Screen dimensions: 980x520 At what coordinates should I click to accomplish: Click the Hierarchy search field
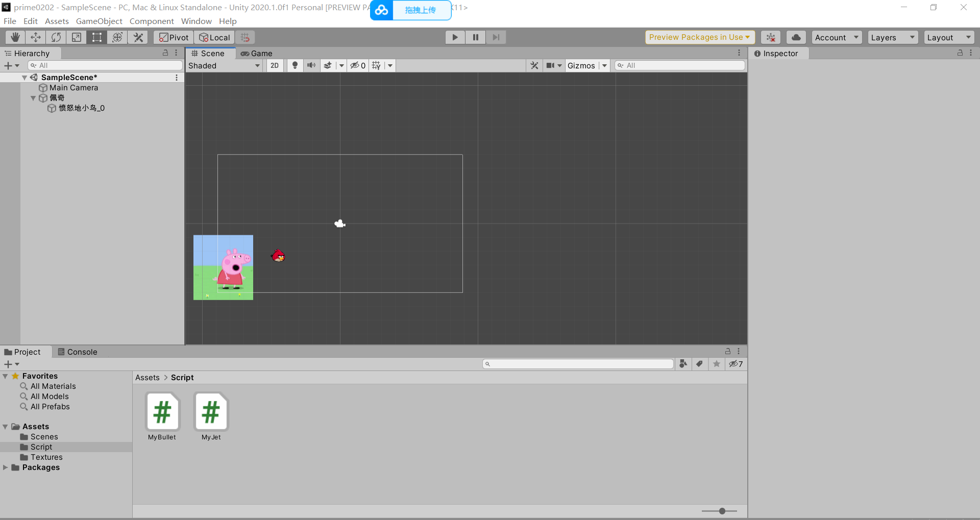tap(105, 65)
